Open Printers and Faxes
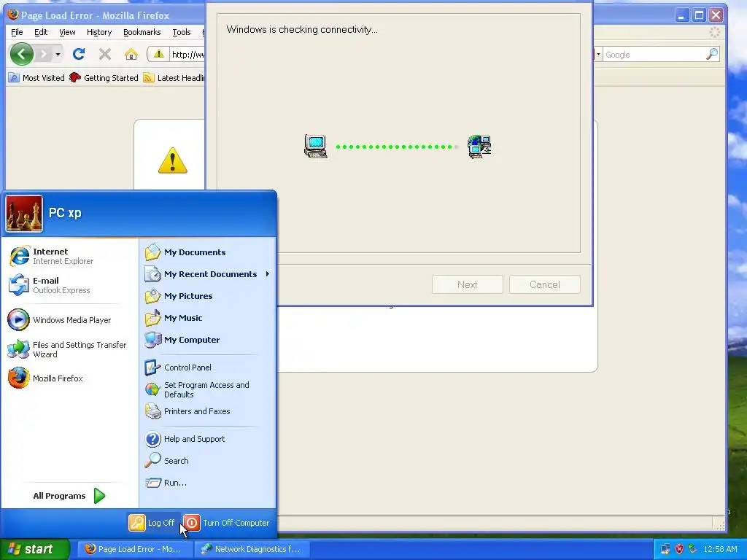 208,411
